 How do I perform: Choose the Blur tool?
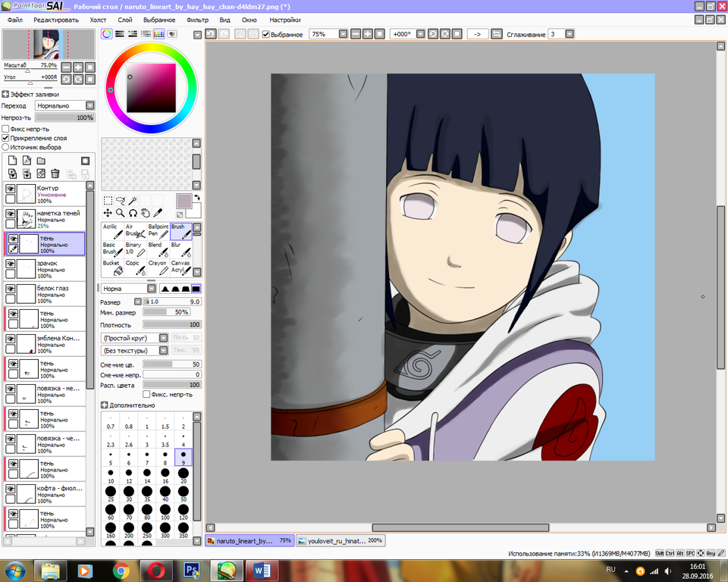pos(180,249)
